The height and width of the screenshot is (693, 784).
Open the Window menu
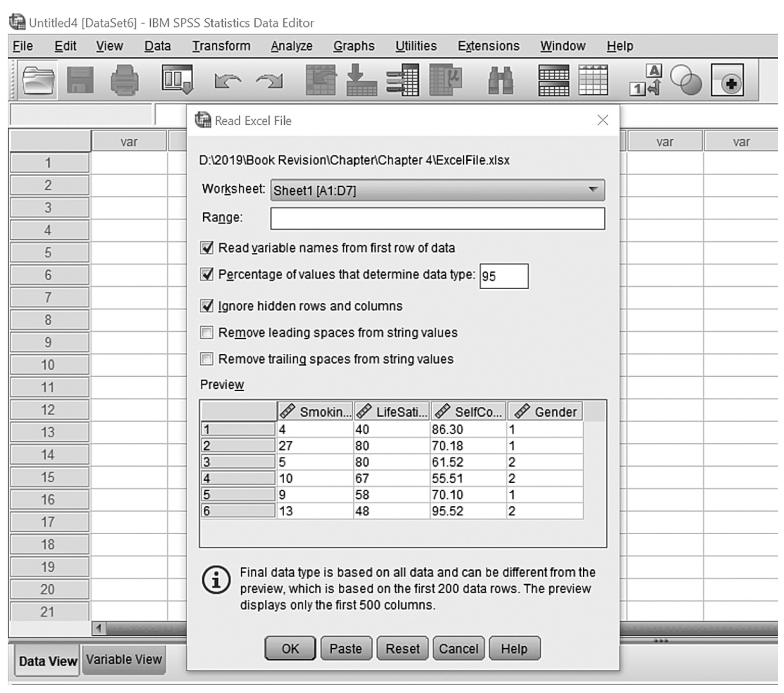[x=562, y=46]
